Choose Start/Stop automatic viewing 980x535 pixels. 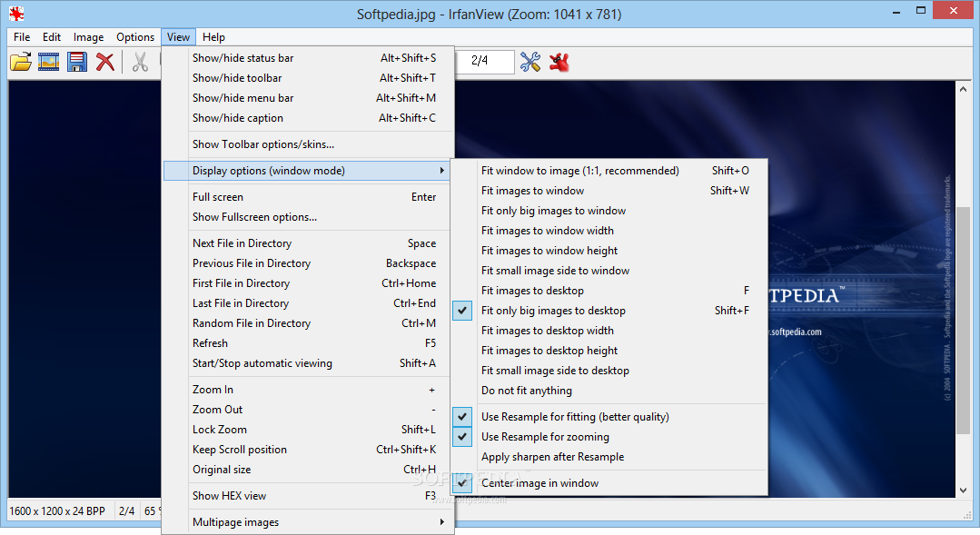[307, 363]
